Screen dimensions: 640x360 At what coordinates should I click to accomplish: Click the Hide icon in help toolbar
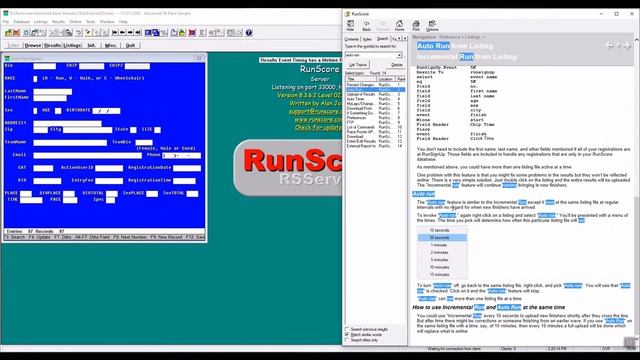[350, 26]
